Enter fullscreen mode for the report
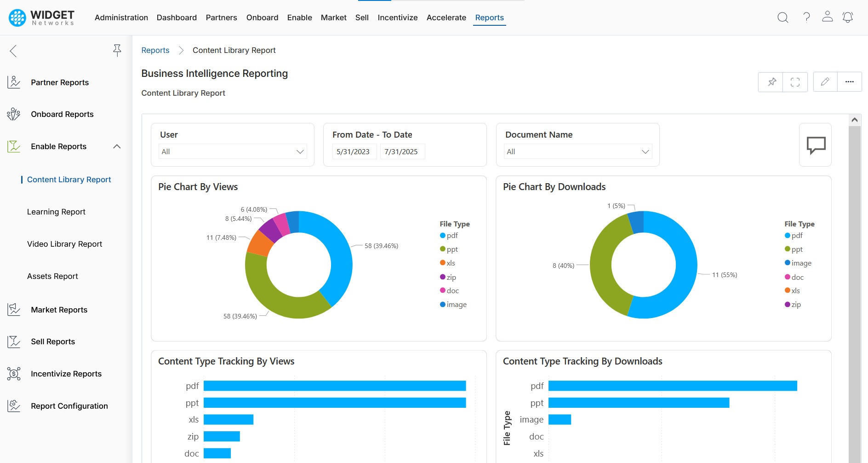This screenshot has height=463, width=868. click(795, 82)
